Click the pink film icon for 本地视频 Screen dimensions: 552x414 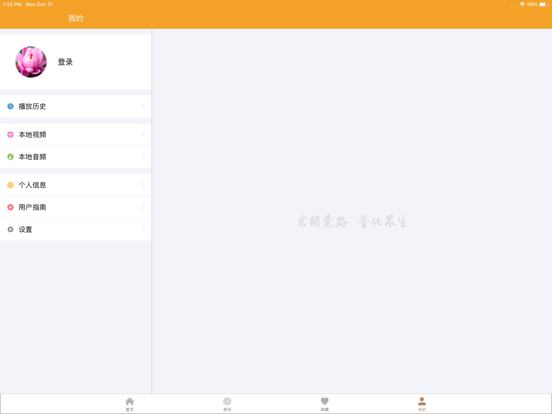(x=11, y=134)
